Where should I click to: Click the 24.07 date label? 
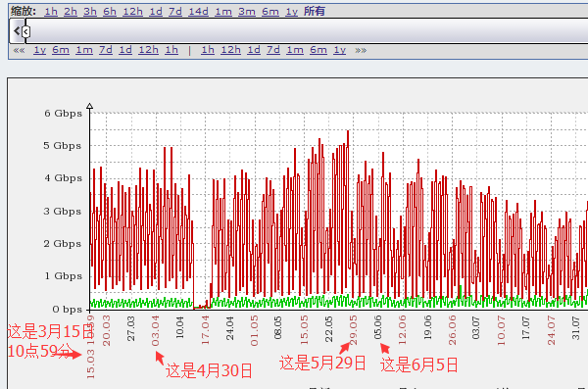(x=551, y=331)
